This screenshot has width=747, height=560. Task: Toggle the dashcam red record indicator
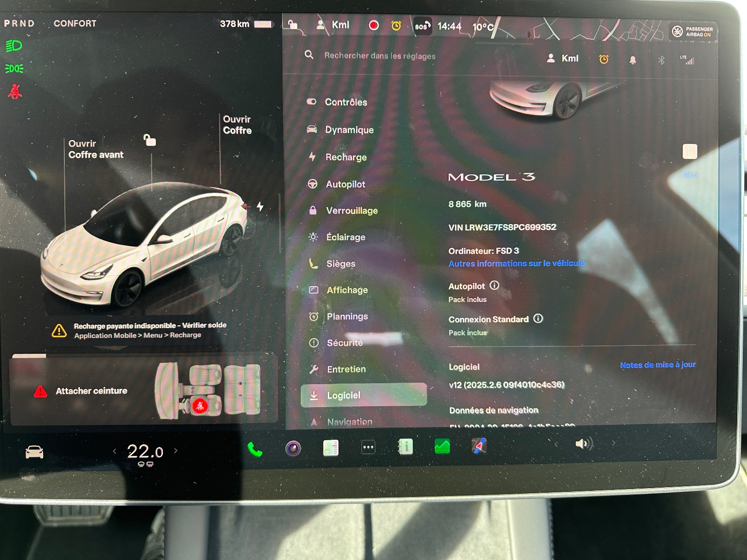tap(373, 25)
